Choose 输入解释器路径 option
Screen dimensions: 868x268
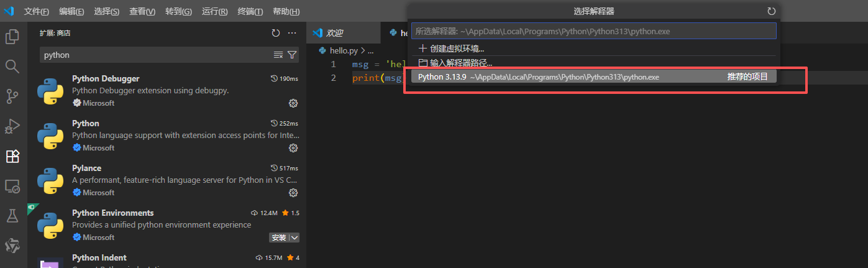[x=593, y=62]
